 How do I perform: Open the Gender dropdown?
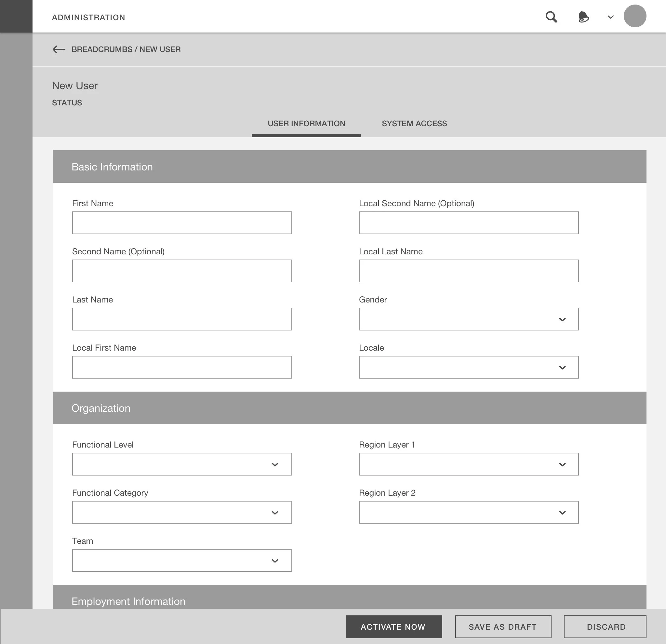click(468, 319)
